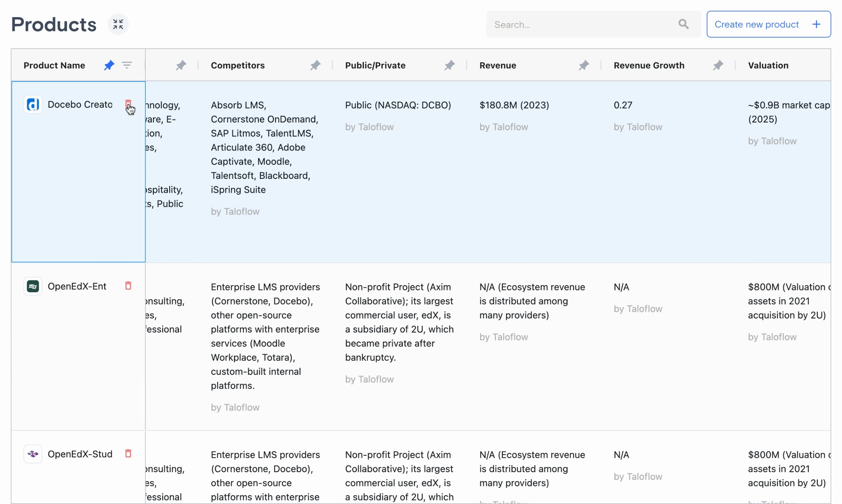Image resolution: width=842 pixels, height=504 pixels.
Task: Pin the Revenue column
Action: point(584,65)
